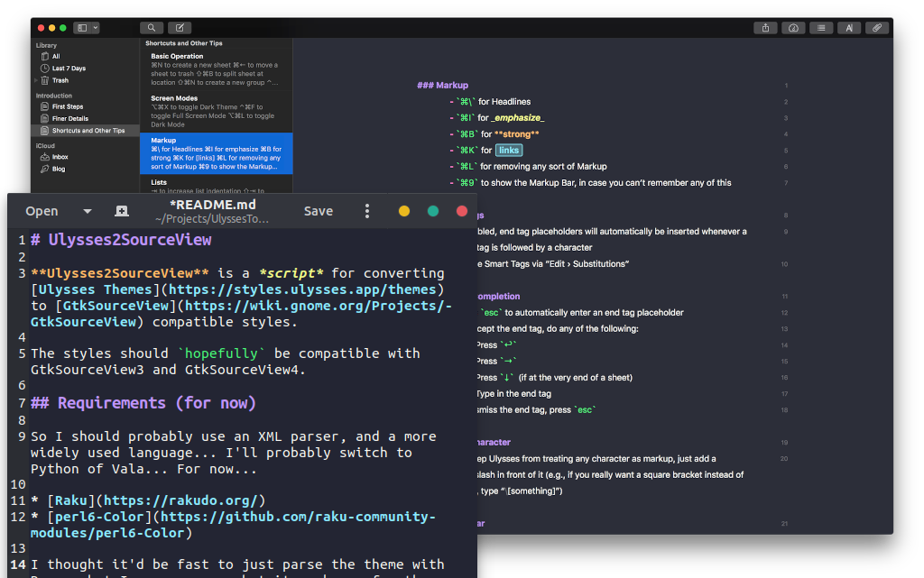Open the sheet navigation list icon
This screenshot has width=924, height=578.
click(821, 28)
